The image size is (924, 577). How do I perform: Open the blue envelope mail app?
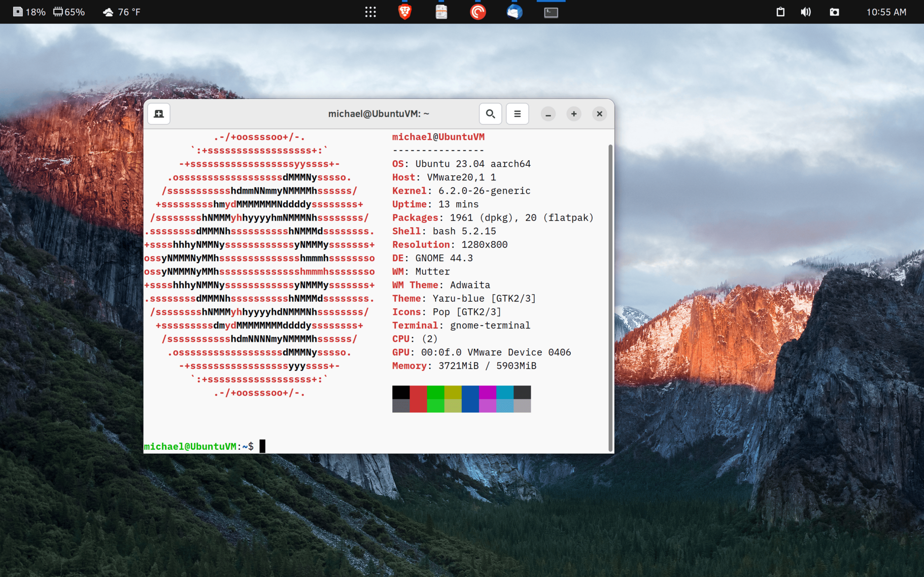(514, 12)
